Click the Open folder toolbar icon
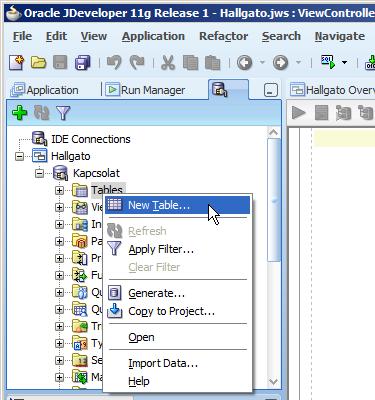This screenshot has width=375, height=400. click(x=39, y=62)
